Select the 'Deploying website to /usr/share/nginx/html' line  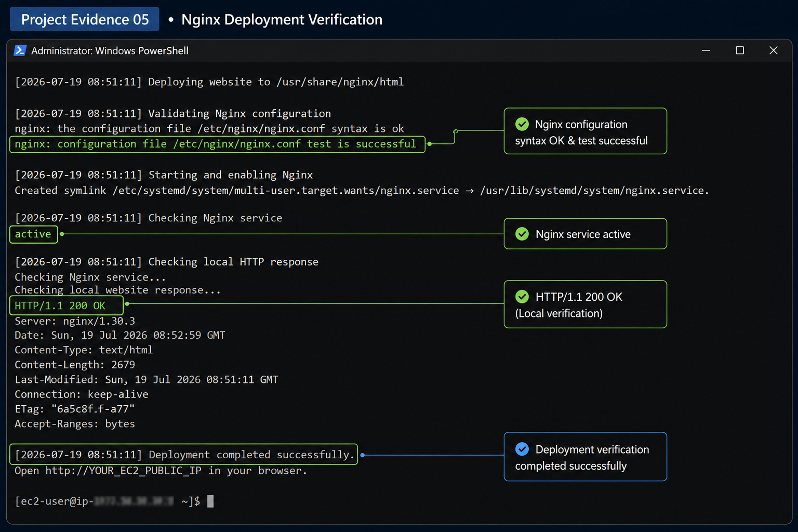point(209,82)
